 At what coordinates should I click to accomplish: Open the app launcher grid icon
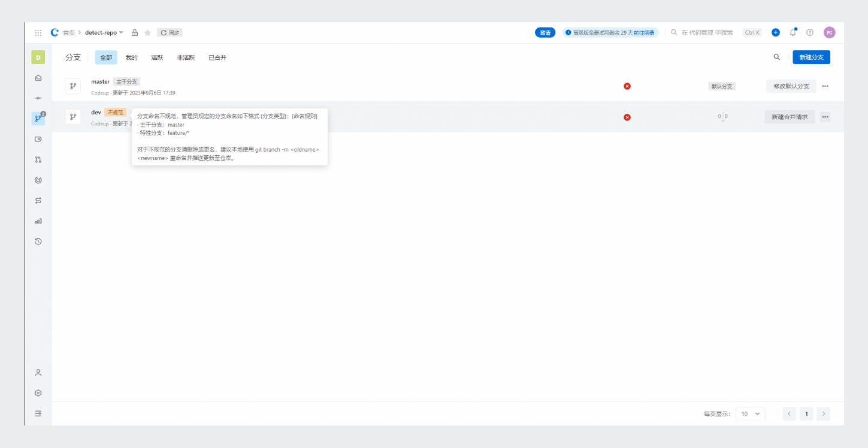click(x=38, y=33)
